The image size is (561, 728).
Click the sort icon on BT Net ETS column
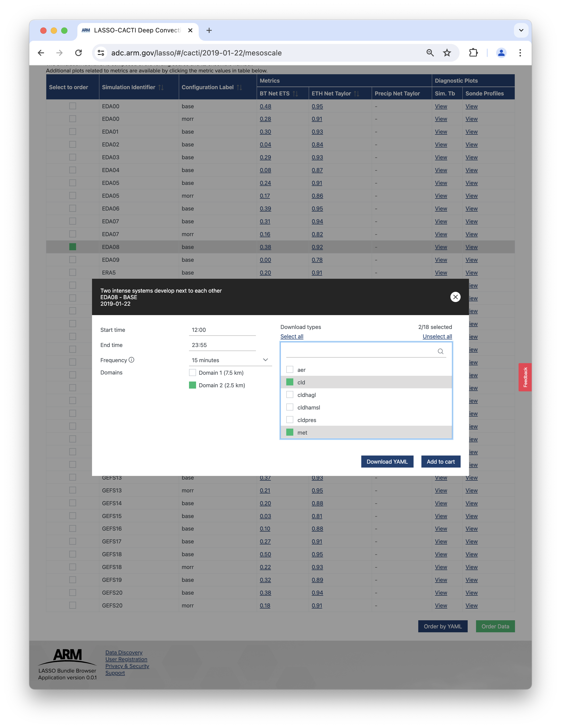[296, 93]
